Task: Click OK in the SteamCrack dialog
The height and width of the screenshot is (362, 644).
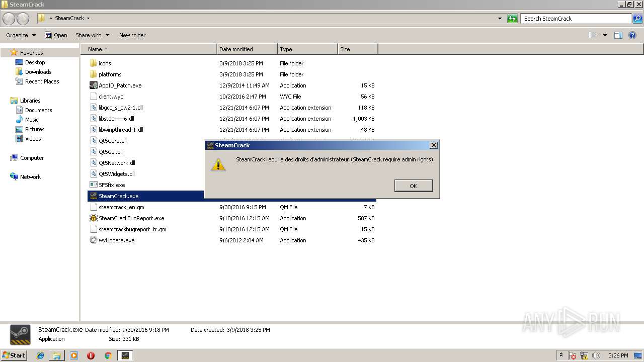Action: point(413,186)
